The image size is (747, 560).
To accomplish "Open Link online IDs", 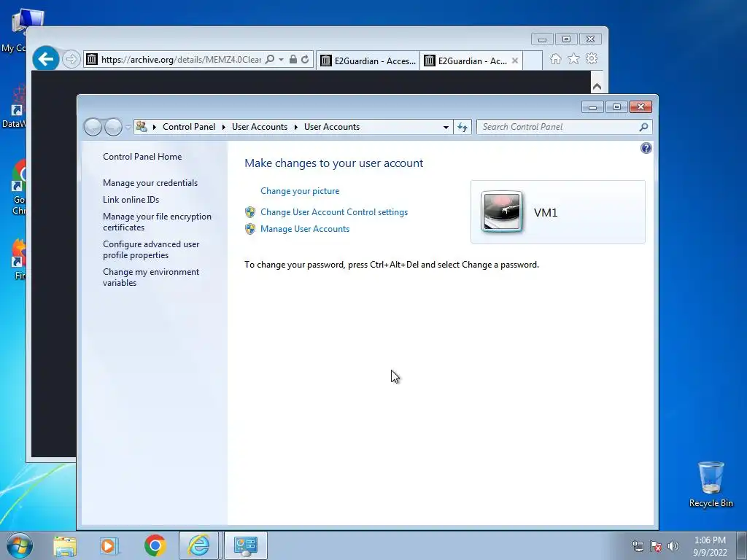I will tap(131, 200).
